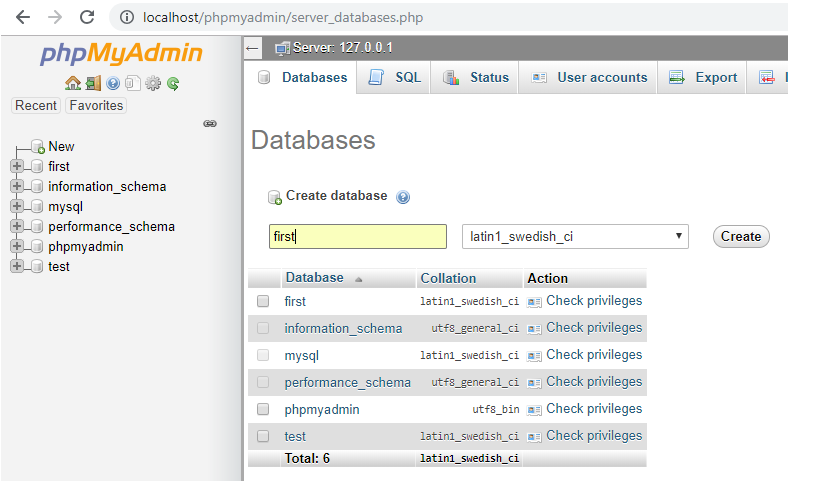Collapse sidebar using the left arrow icon

[253, 47]
